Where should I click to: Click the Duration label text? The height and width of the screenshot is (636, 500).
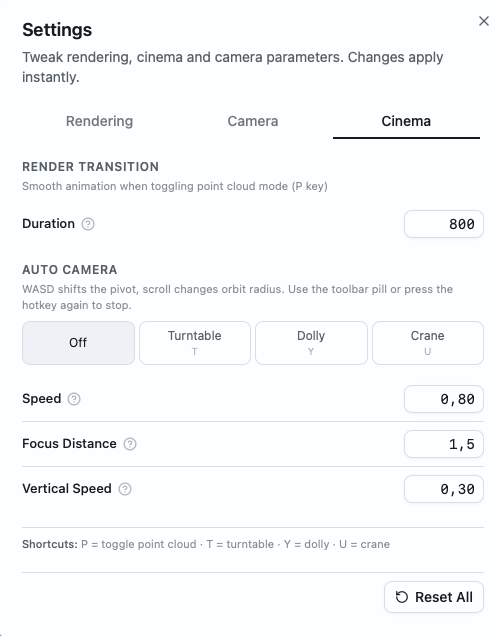49,224
